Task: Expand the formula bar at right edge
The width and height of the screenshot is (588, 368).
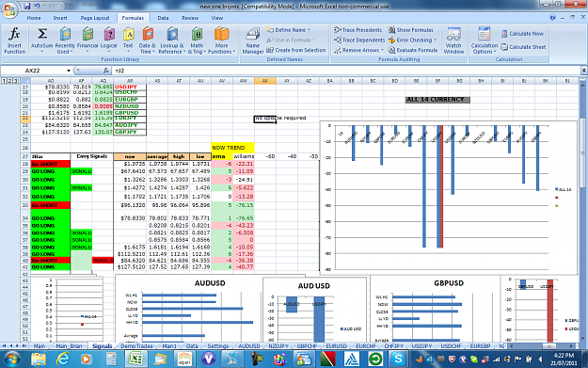Action: pyautogui.click(x=584, y=71)
